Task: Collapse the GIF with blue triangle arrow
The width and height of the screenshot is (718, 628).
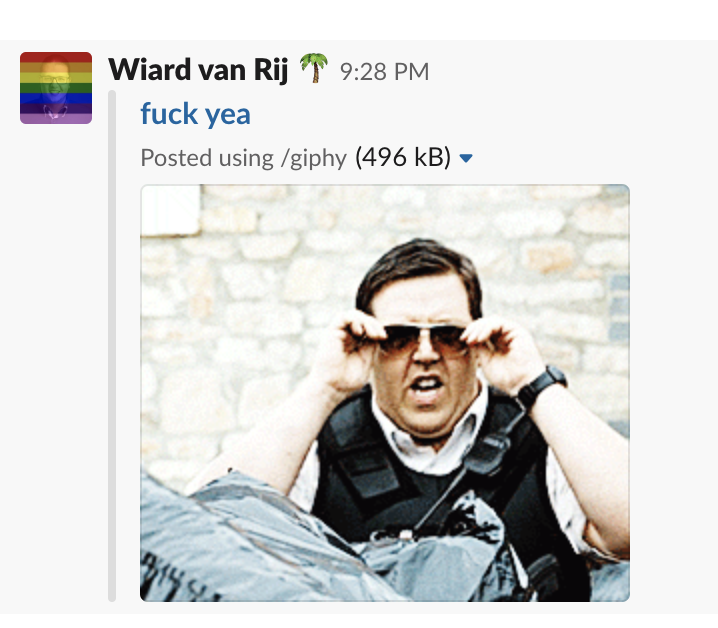Action: 466,158
